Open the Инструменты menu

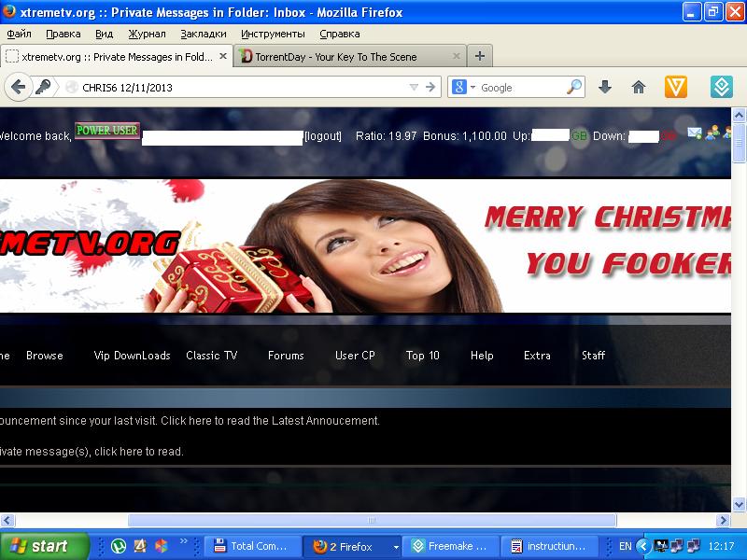tap(273, 34)
